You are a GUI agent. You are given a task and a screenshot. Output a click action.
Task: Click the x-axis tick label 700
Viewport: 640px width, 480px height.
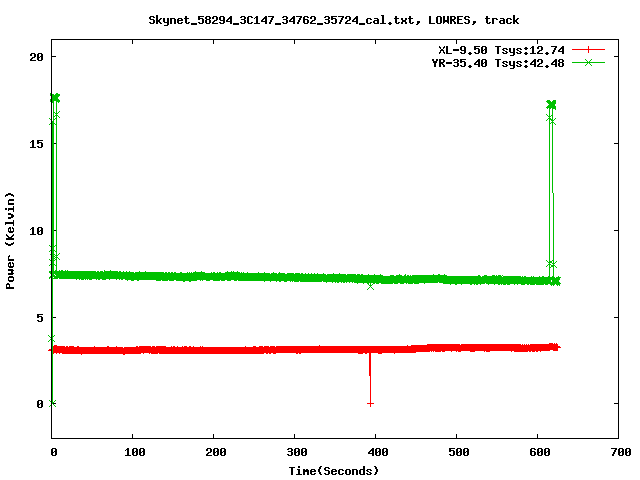[621, 452]
